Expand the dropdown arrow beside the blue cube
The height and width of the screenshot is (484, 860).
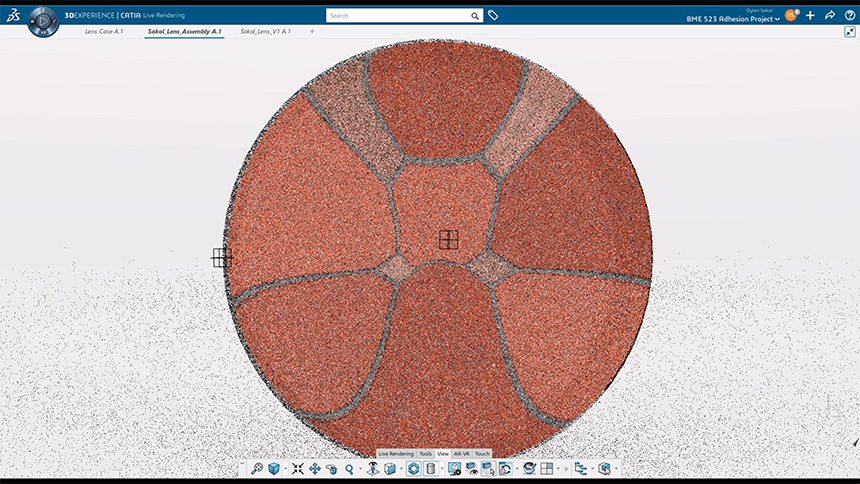point(286,468)
